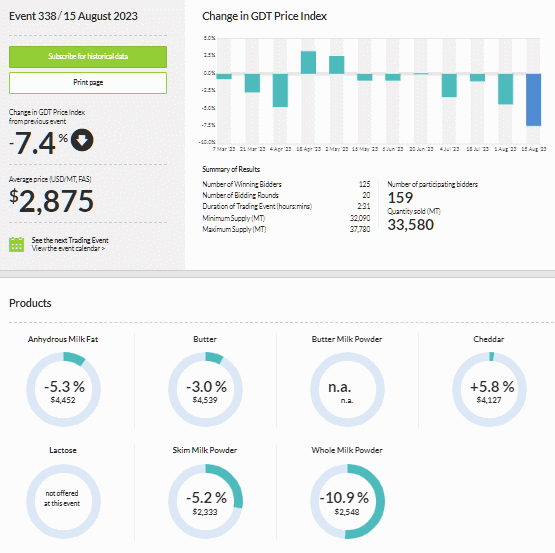Click the Print page button
The width and height of the screenshot is (555, 553).
pyautogui.click(x=88, y=83)
